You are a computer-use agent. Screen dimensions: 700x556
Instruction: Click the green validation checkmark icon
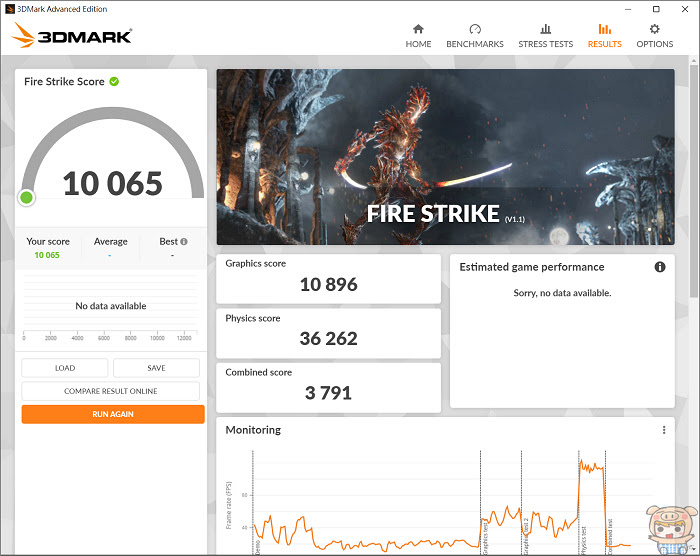pyautogui.click(x=114, y=81)
